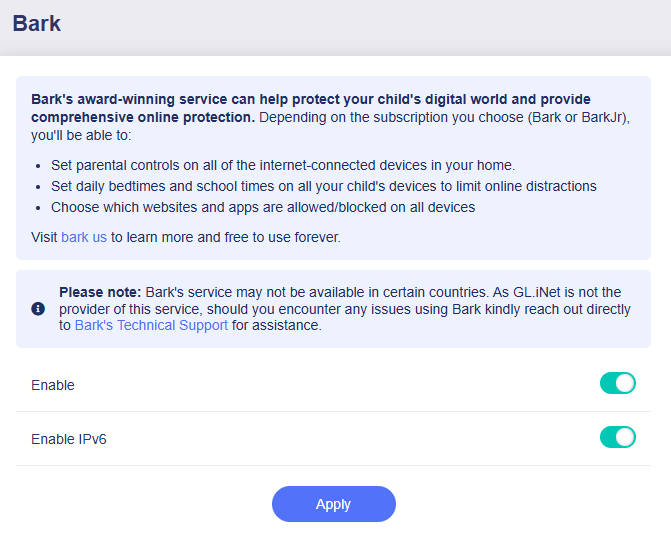Click the Apply button

(334, 504)
